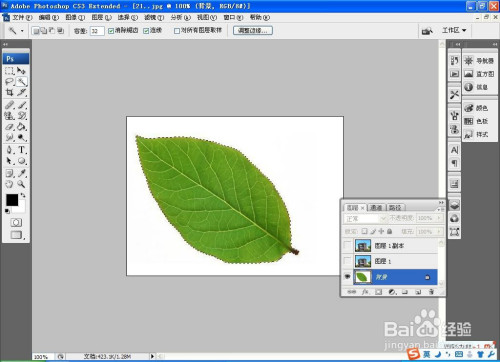Screen dimensions: 500x362
Task: Select the Path Selection tool
Action: (9, 161)
